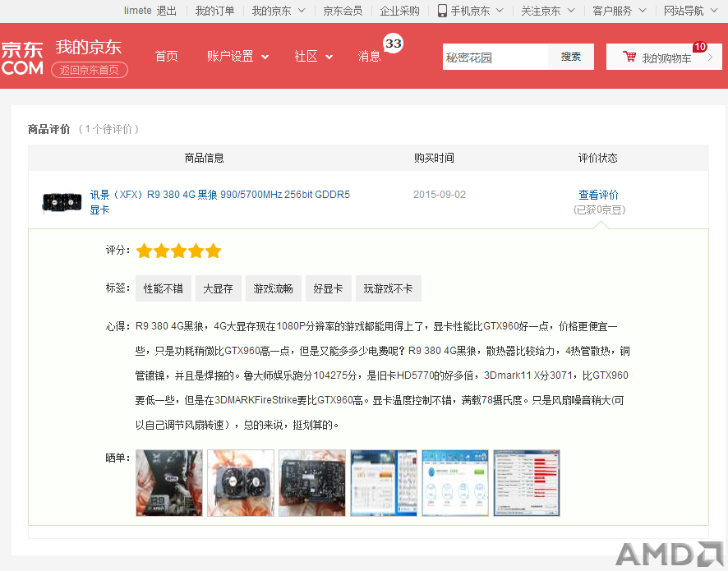Expand the 手机京东 dropdown
Screen dimensions: 728x571
tap(500, 10)
